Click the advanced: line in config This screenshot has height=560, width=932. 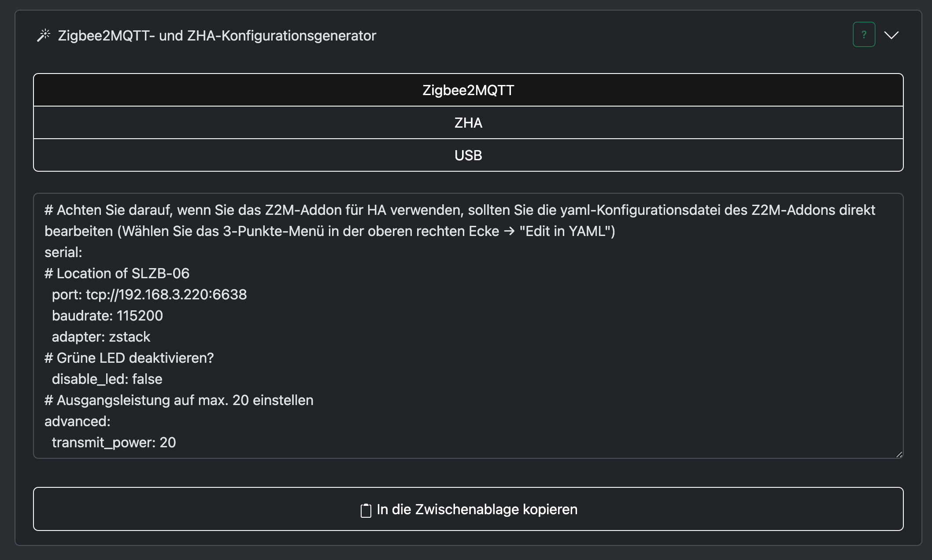point(78,421)
